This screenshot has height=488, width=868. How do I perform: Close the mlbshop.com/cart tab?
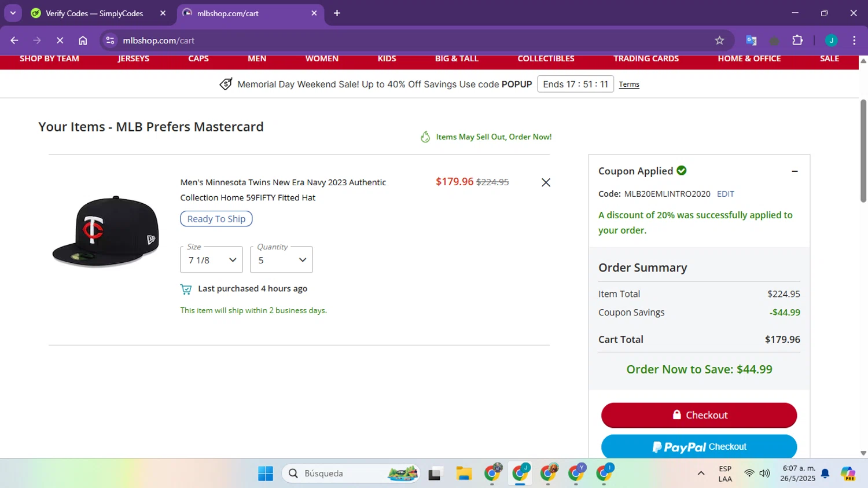314,13
